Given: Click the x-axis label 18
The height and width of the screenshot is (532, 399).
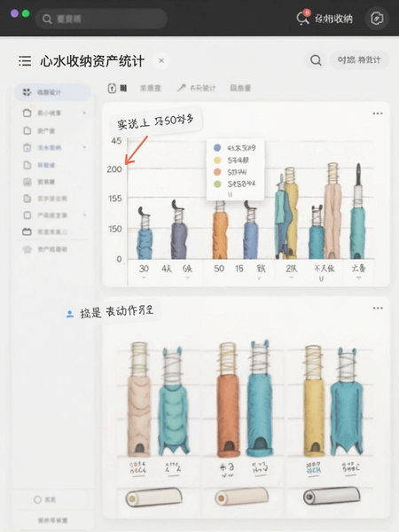Looking at the screenshot, I should (x=239, y=269).
